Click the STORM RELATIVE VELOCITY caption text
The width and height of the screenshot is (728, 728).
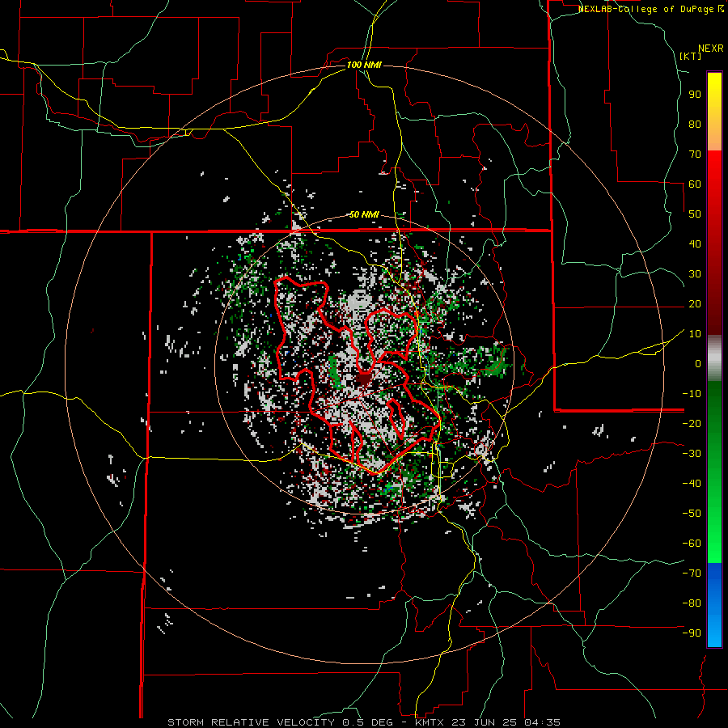tap(251, 722)
